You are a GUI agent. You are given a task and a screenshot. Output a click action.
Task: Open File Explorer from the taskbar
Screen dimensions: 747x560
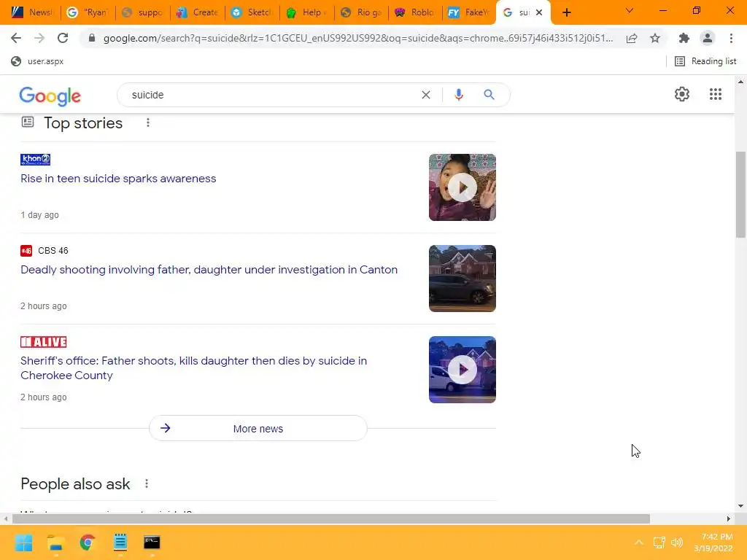pyautogui.click(x=55, y=542)
